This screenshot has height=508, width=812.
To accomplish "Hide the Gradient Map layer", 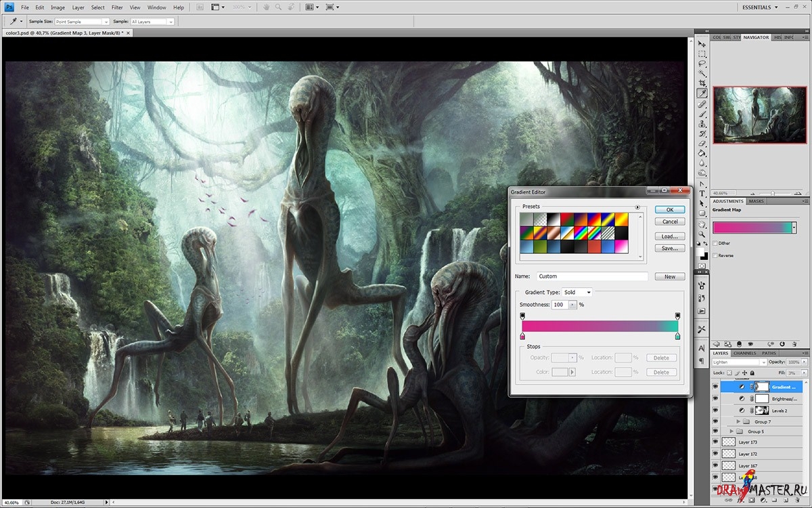I will tap(715, 387).
